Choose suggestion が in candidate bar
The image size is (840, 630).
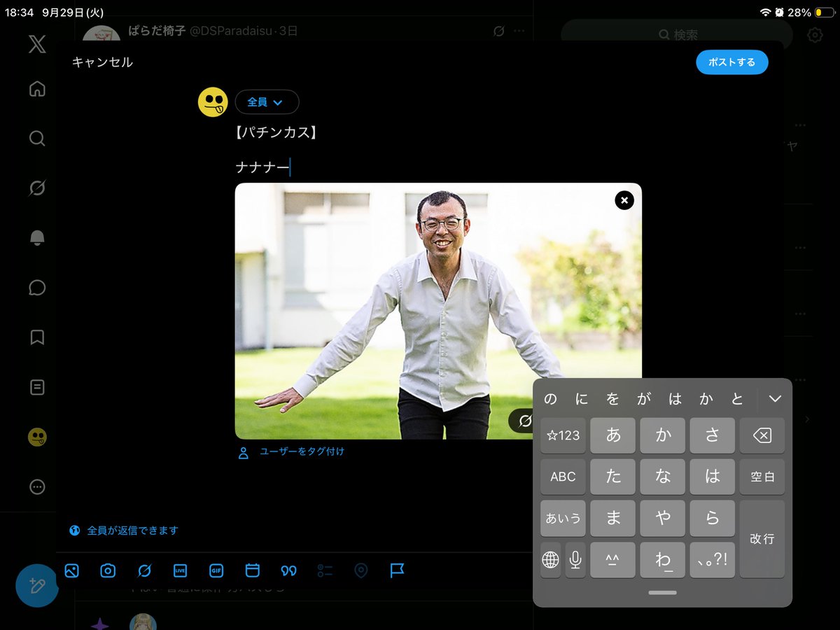(x=644, y=399)
